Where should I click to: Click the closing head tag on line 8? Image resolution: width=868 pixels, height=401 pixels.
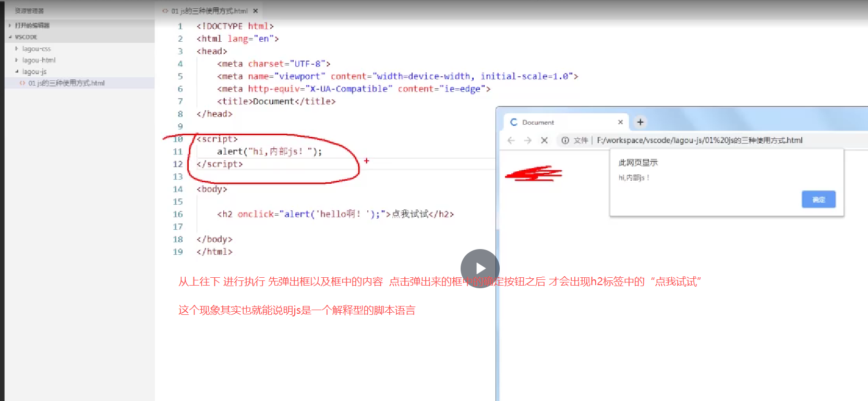point(214,114)
